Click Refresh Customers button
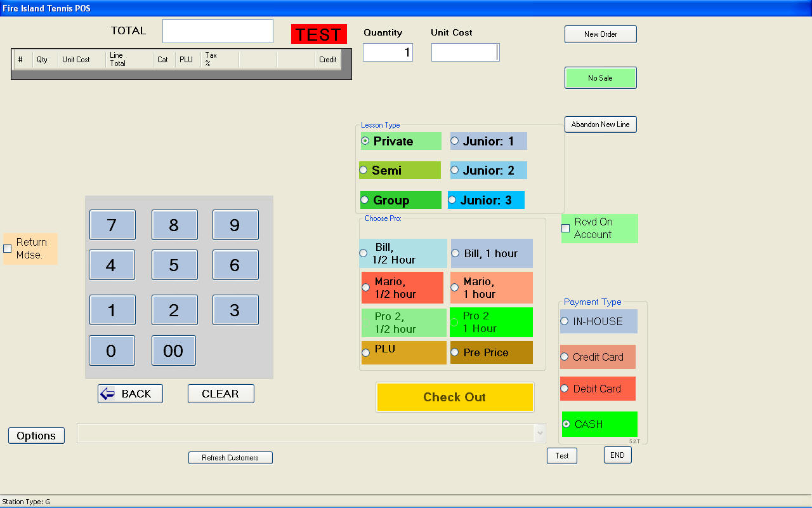This screenshot has height=508, width=812. (x=230, y=458)
